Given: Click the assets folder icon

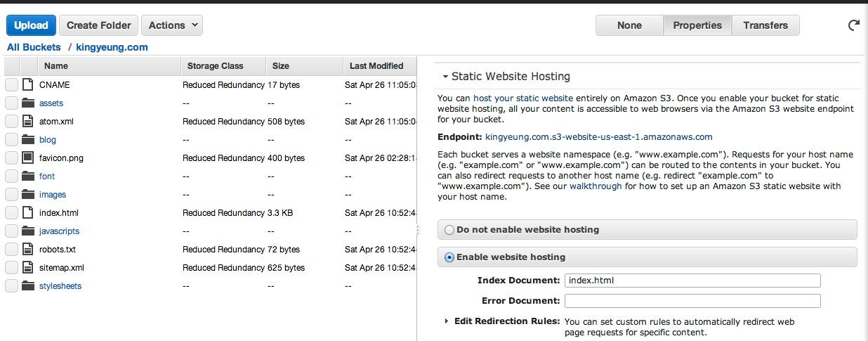Looking at the screenshot, I should tap(28, 103).
